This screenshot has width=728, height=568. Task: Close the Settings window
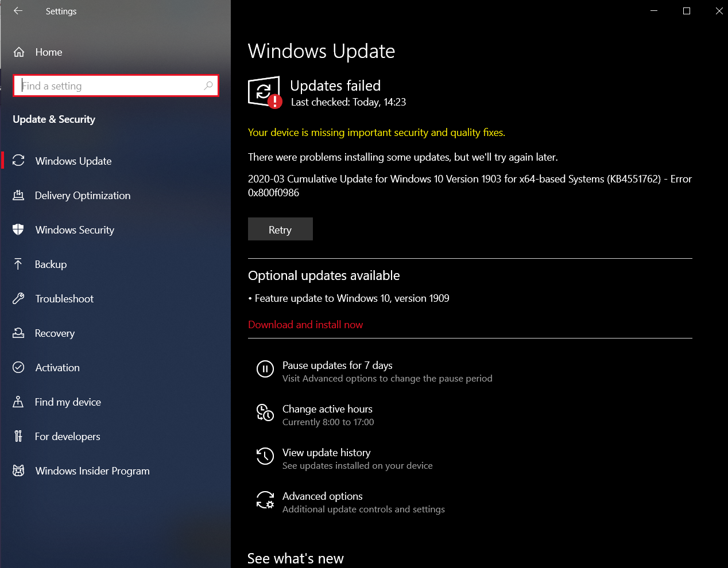click(x=719, y=11)
